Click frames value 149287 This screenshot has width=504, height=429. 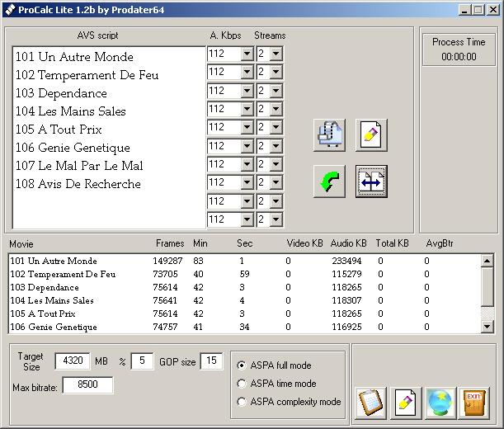(x=167, y=261)
